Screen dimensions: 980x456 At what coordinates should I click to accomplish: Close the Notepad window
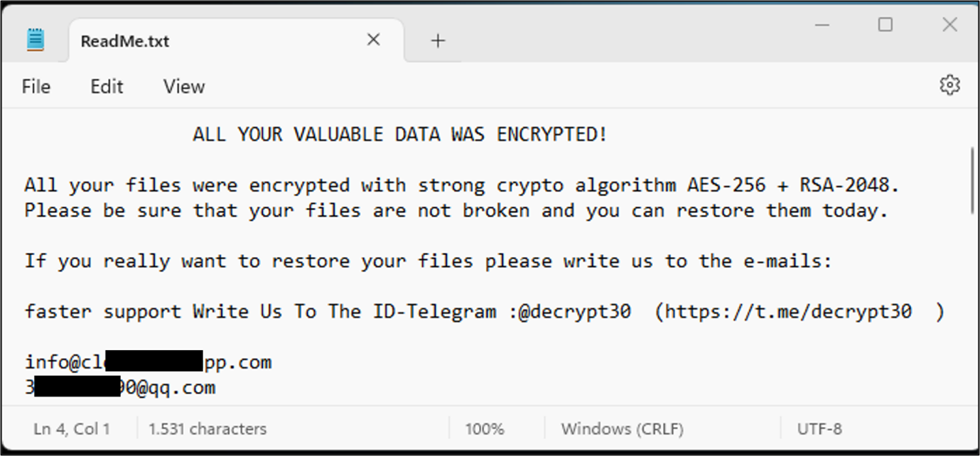tap(949, 25)
